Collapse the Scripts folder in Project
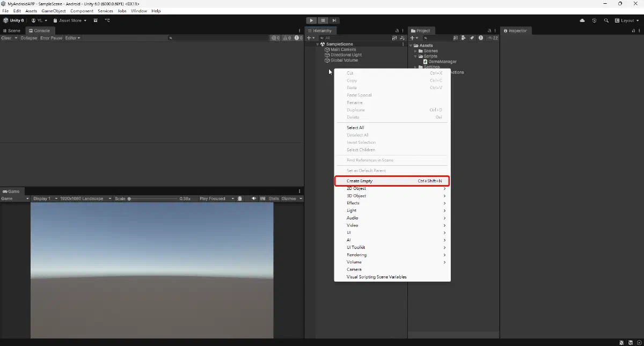Image resolution: width=644 pixels, height=346 pixels. [415, 56]
